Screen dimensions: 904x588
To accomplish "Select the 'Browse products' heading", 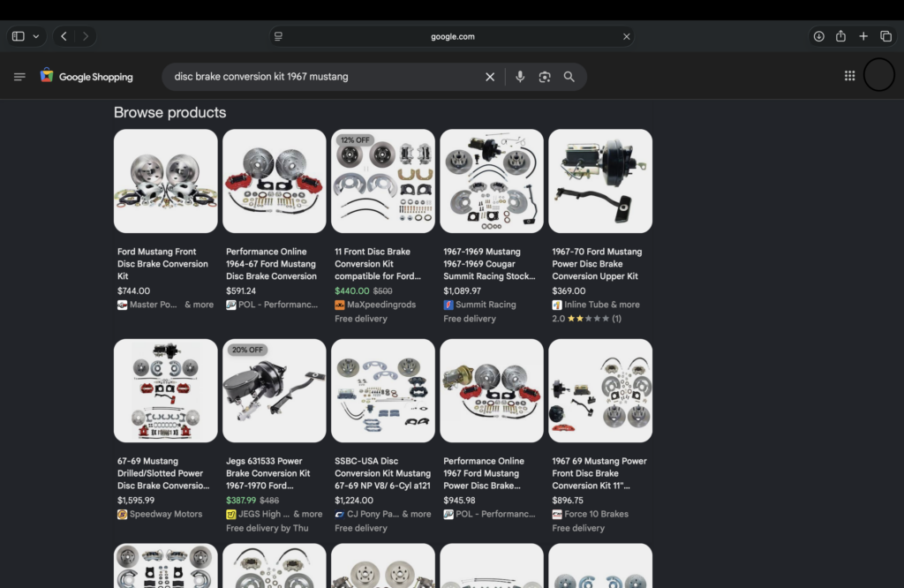I will click(170, 112).
